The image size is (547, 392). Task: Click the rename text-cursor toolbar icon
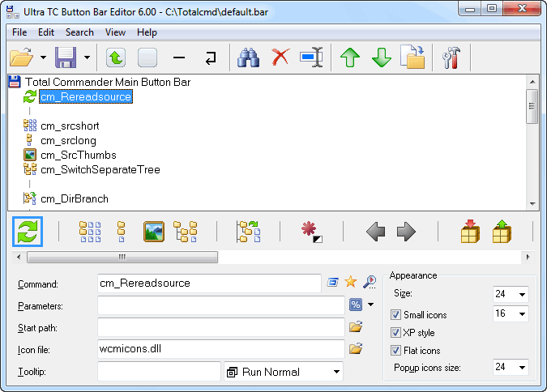click(x=311, y=58)
